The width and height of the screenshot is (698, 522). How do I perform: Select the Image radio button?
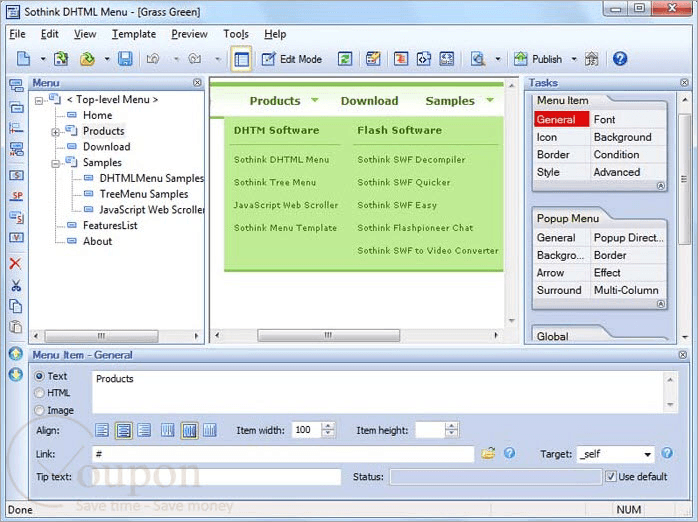pyautogui.click(x=39, y=410)
